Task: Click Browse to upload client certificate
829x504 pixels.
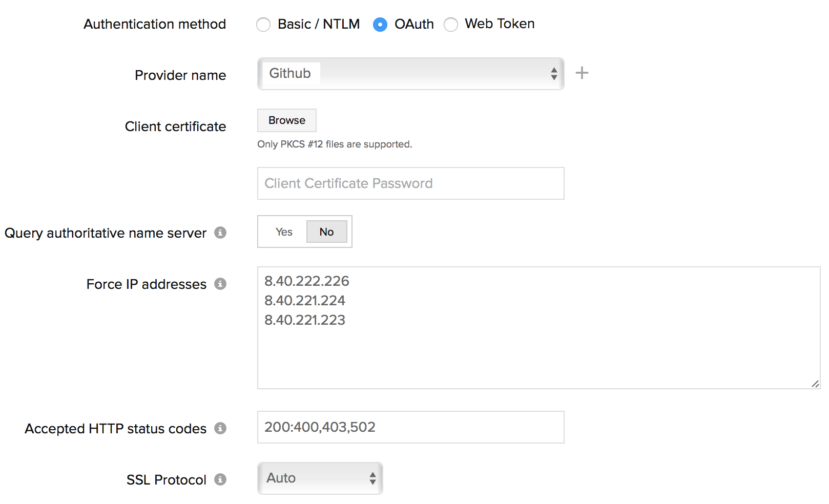Action: pos(286,120)
